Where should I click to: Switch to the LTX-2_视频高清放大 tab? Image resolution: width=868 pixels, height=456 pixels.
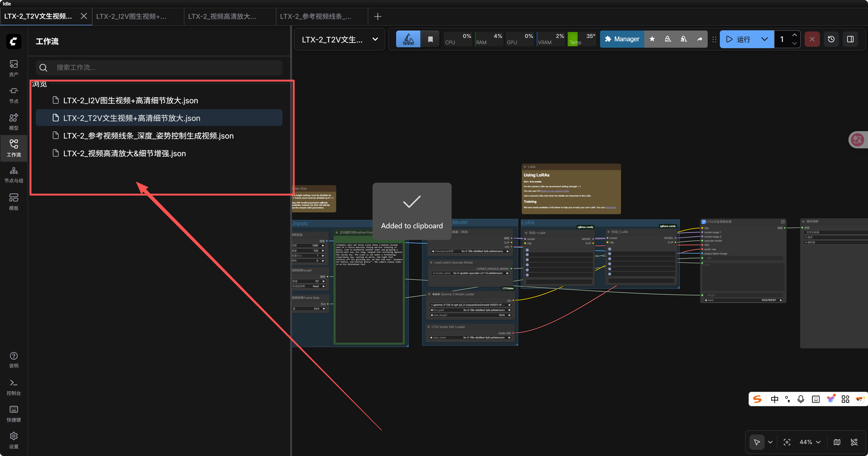pos(222,16)
